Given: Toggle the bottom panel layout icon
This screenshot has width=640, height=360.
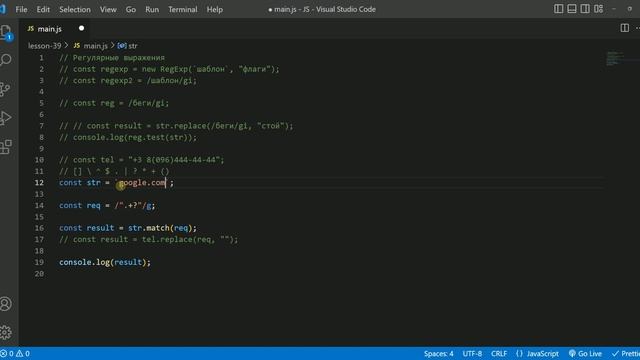Looking at the screenshot, I should 572,9.
